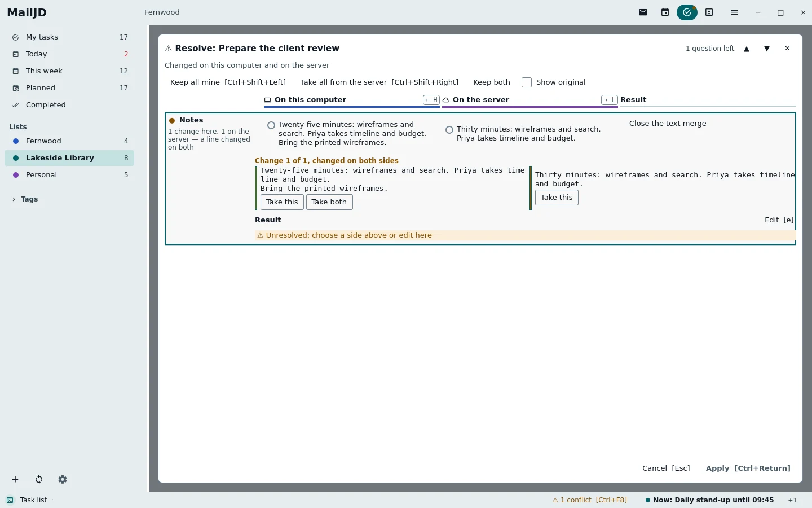The width and height of the screenshot is (812, 508).
Task: Open the mail icon in top bar
Action: tap(643, 12)
